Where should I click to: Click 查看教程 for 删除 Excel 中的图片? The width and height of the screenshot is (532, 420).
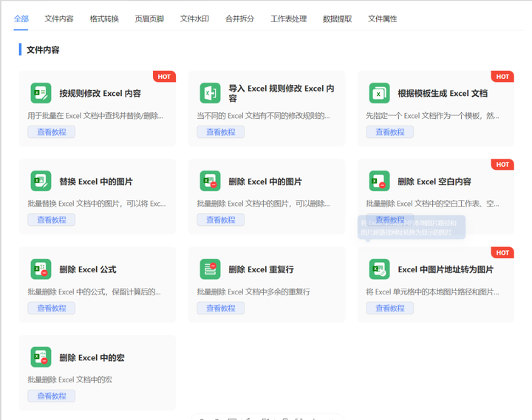click(220, 220)
